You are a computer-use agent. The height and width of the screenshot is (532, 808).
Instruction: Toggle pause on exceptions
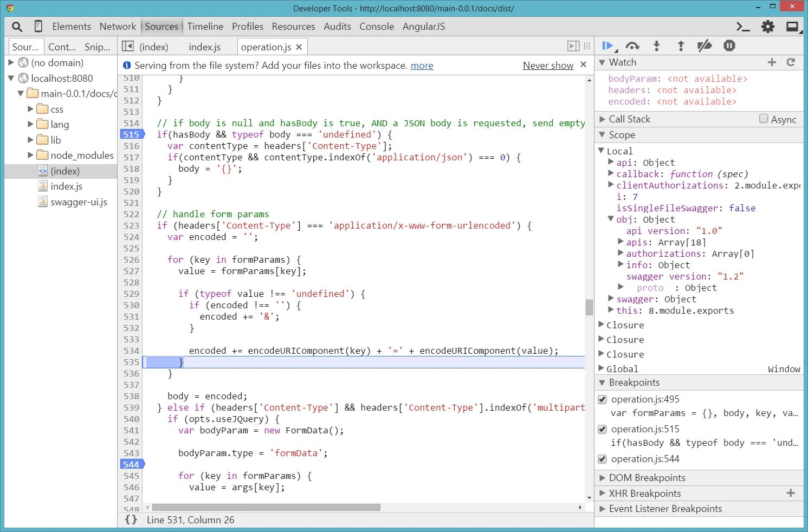point(729,46)
